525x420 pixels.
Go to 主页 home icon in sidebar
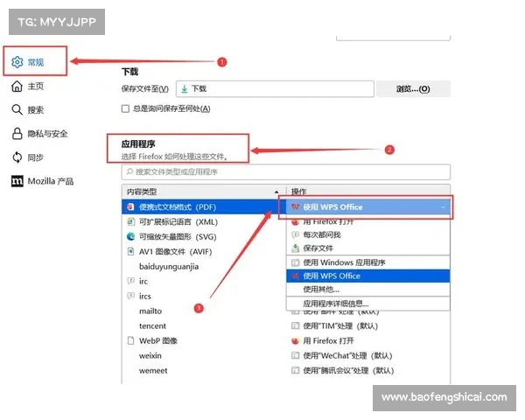point(17,87)
